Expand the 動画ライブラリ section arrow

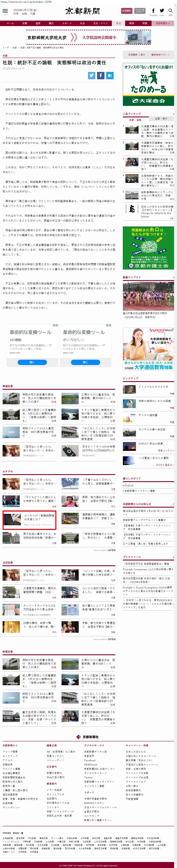(x=173, y=277)
